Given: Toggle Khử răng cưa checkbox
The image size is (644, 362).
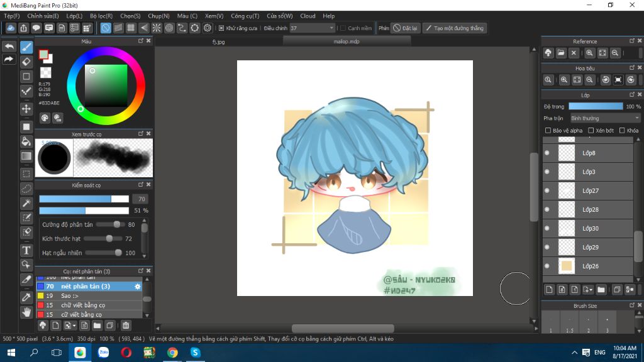Looking at the screenshot, I should [221, 28].
